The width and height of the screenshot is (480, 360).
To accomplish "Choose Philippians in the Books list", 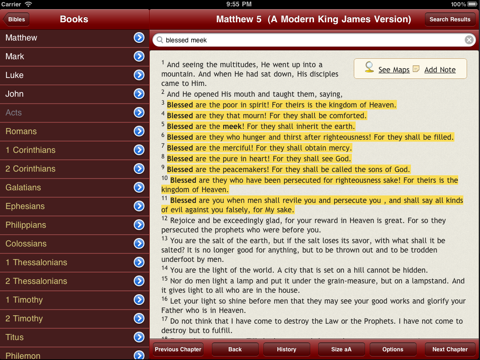I will (x=74, y=225).
